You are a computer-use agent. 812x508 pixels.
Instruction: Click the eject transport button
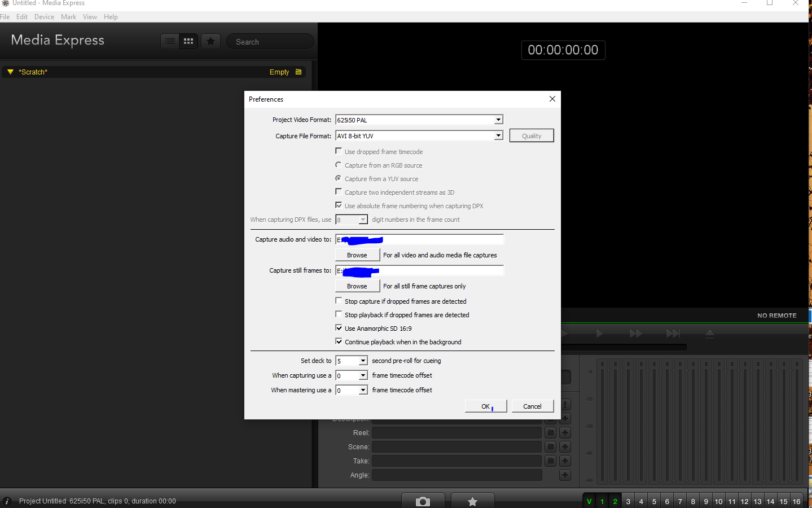pyautogui.click(x=710, y=334)
